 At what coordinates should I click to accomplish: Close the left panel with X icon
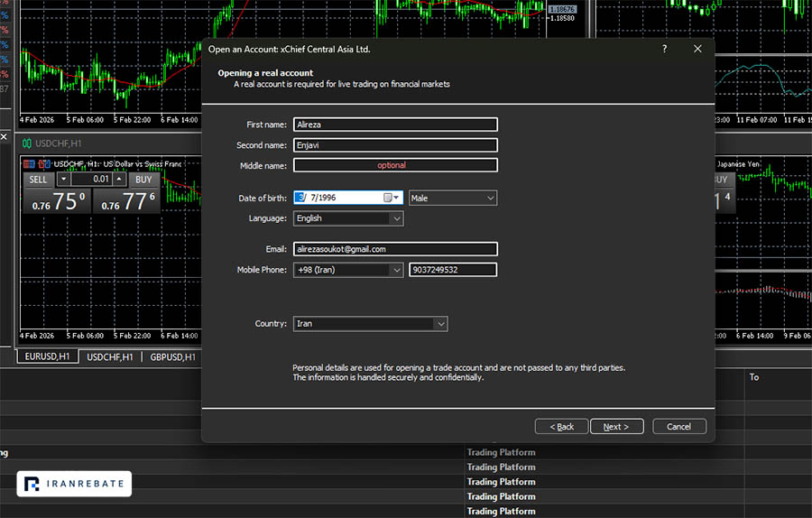coord(4,137)
